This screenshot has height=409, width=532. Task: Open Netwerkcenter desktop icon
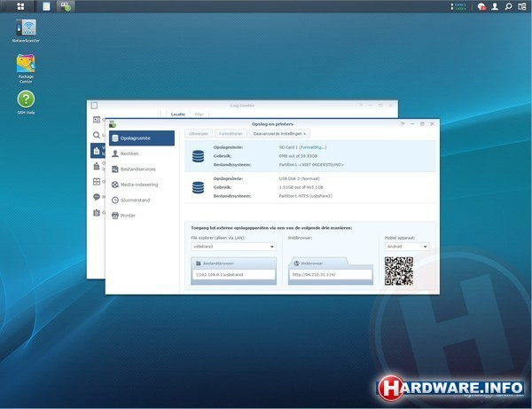(x=26, y=31)
